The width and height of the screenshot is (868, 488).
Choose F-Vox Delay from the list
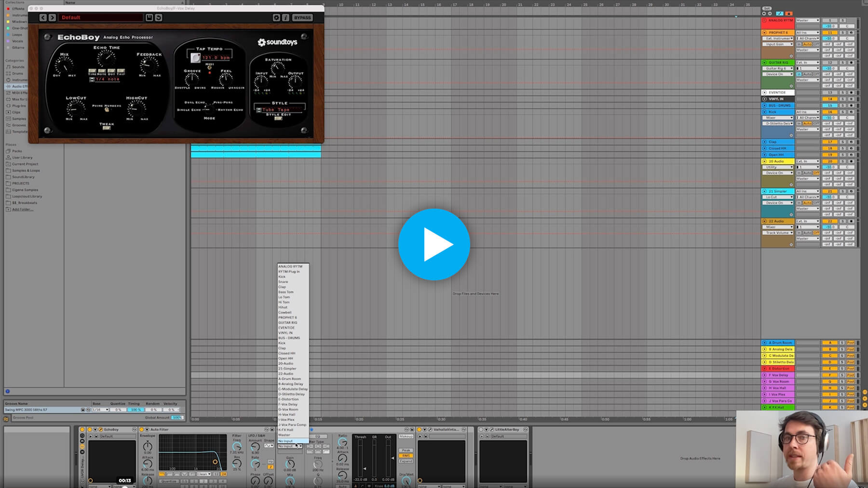293,404
